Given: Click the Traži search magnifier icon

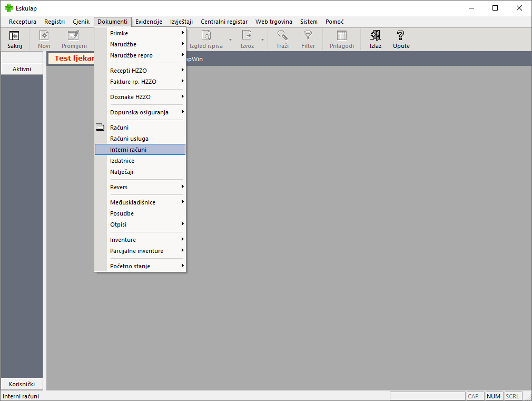Looking at the screenshot, I should (x=283, y=36).
